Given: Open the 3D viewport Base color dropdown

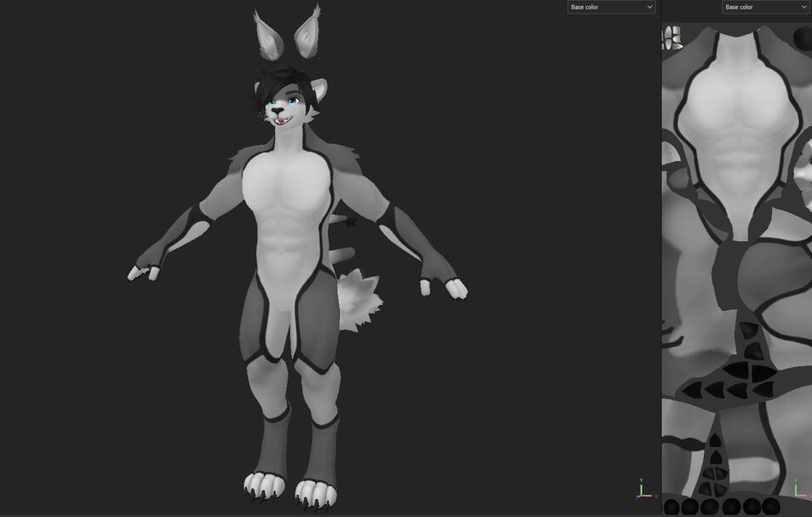Looking at the screenshot, I should click(611, 7).
